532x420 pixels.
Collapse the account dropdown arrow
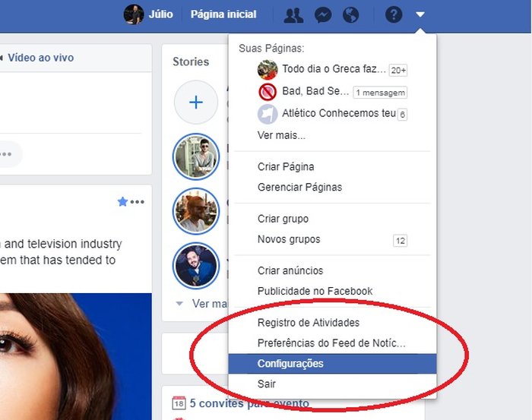420,14
